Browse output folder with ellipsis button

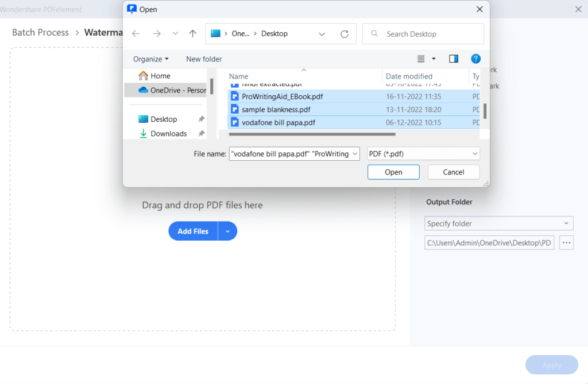tap(566, 243)
